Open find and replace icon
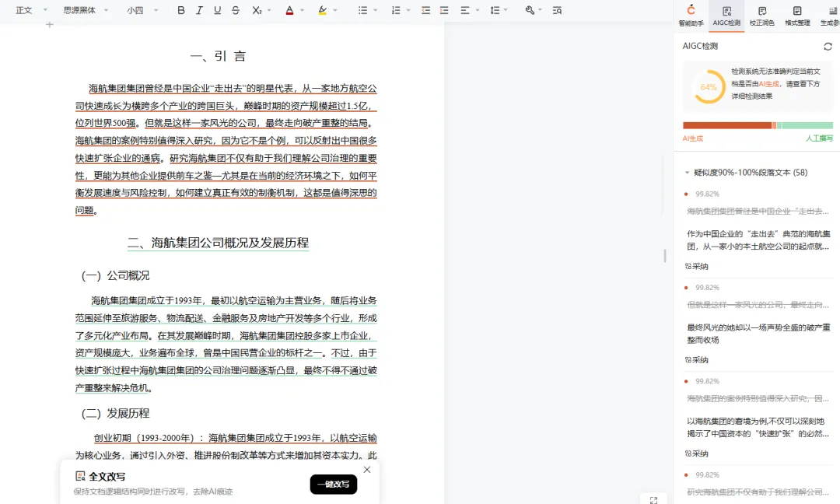 click(x=557, y=10)
